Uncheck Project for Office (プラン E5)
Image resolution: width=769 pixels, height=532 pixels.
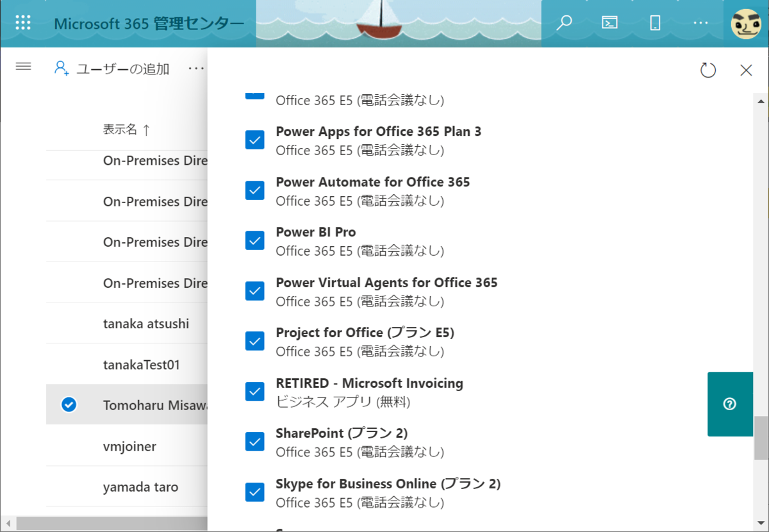coord(255,341)
